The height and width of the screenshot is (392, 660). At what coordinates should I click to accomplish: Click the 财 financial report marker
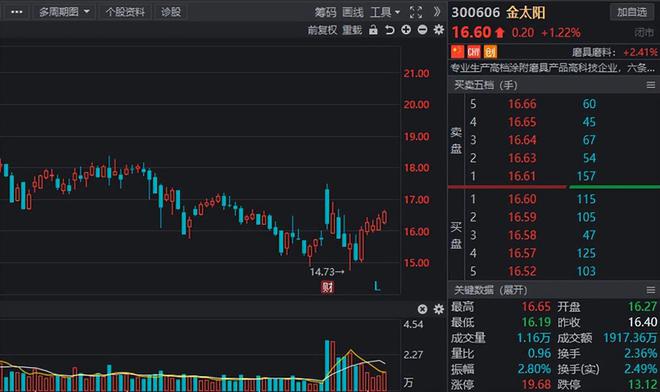[x=327, y=287]
